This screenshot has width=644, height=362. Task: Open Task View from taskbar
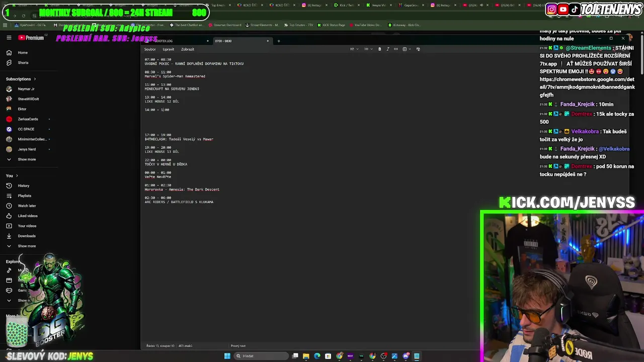[x=295, y=356]
